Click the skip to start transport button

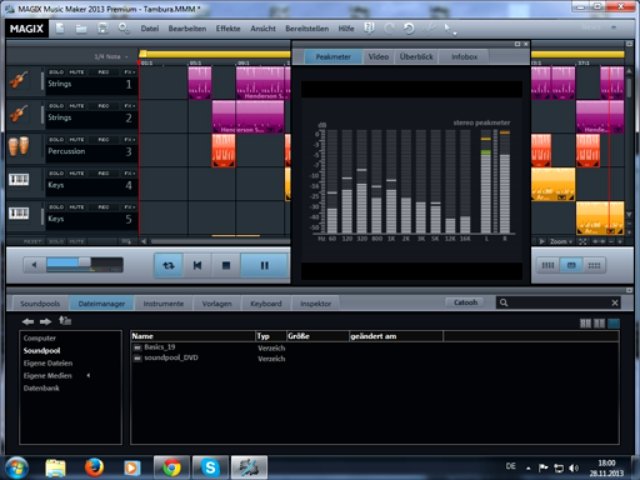tap(198, 265)
